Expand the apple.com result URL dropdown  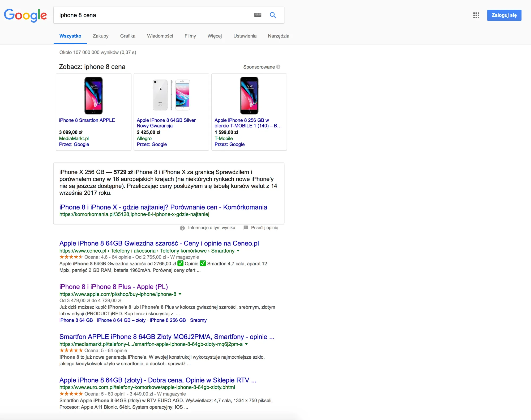click(x=180, y=294)
